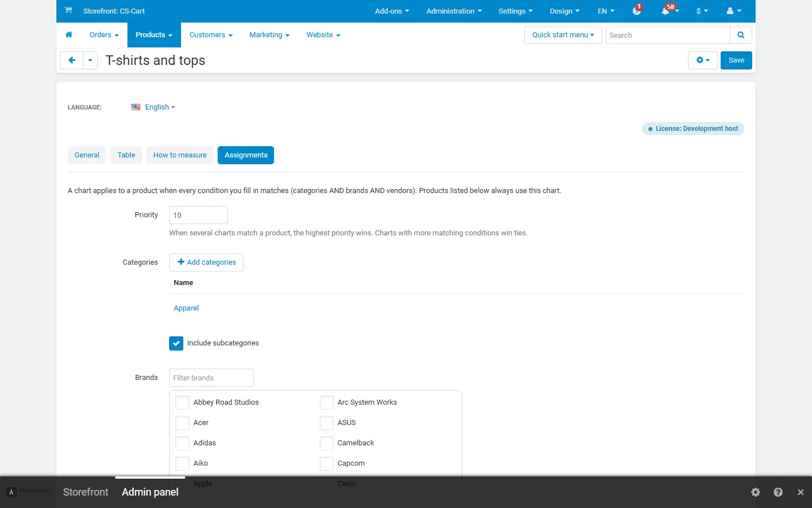Click the search magnifier button
Viewport: 812px width, 508px height.
(x=741, y=35)
